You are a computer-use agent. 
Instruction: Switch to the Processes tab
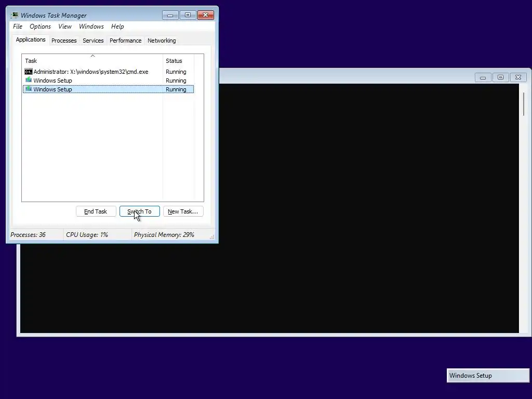coord(64,41)
